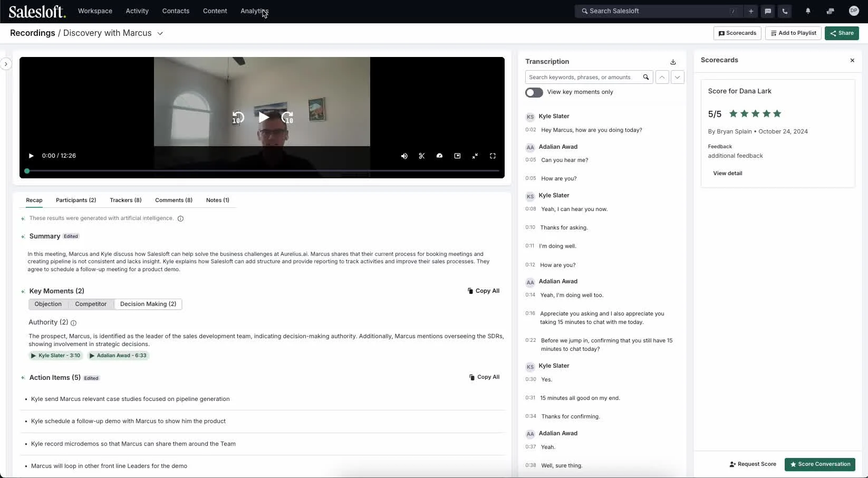Open View detail on scorecard
The image size is (868, 478).
pyautogui.click(x=727, y=174)
